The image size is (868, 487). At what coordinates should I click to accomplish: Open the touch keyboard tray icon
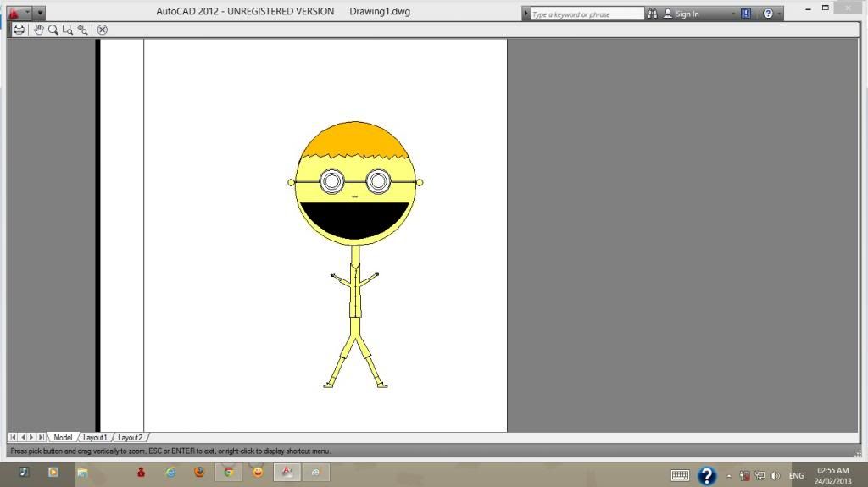[x=680, y=475]
